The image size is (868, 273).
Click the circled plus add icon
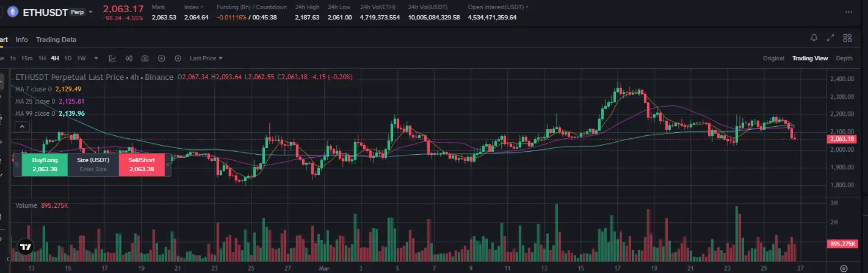162,58
